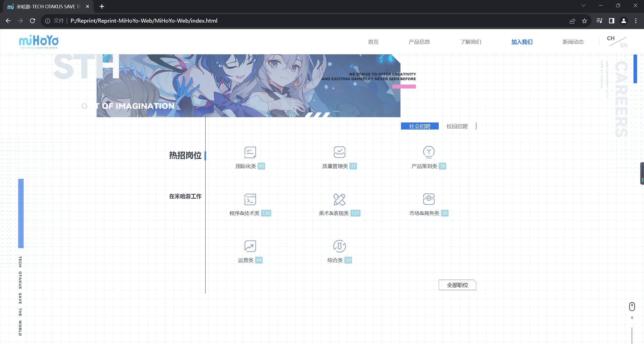The height and width of the screenshot is (344, 644).
Task: Open 了解我们 navigation item
Action: (x=471, y=42)
